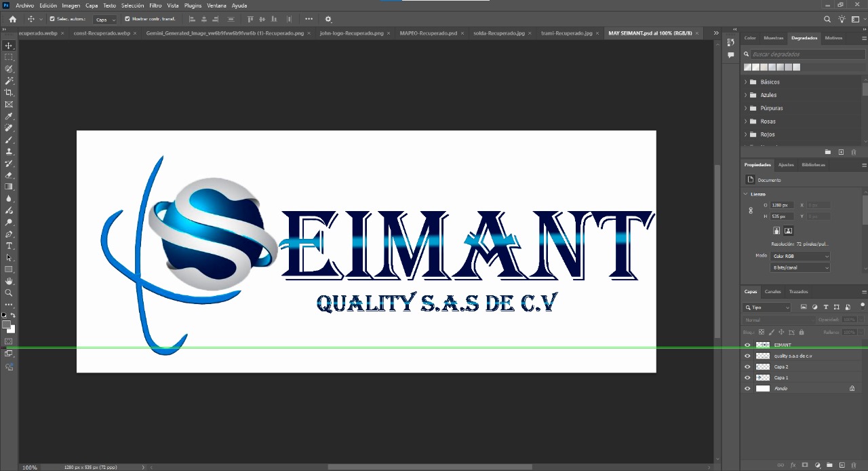The image size is (868, 471).
Task: Expand the Azules gradient folder
Action: pos(746,95)
